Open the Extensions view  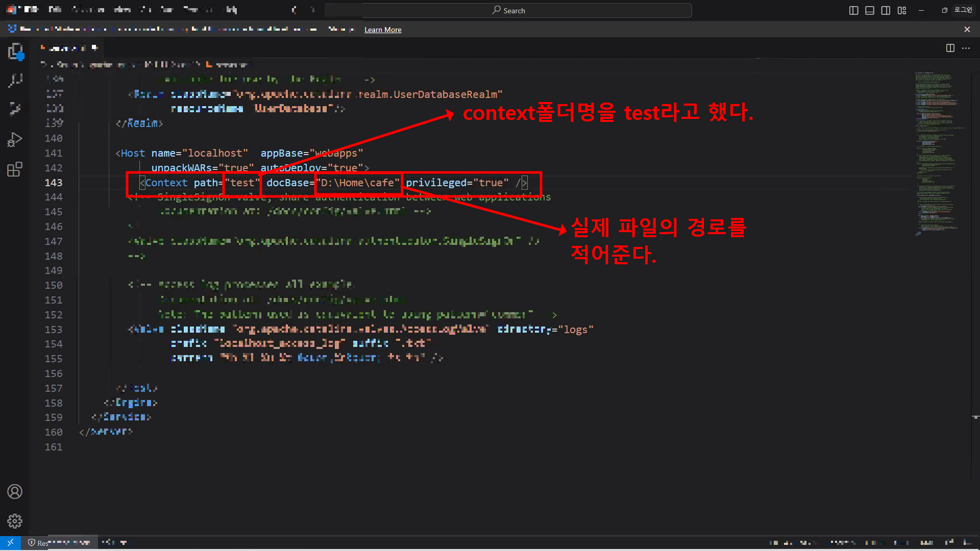coord(15,169)
